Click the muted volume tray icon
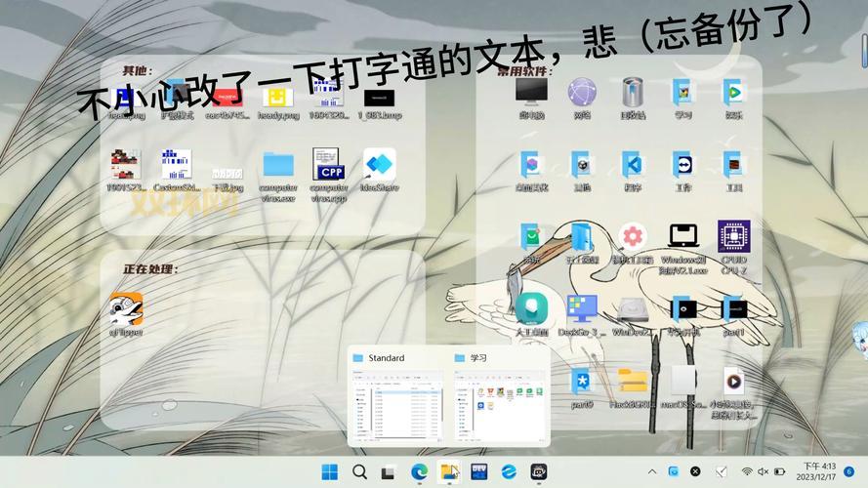This screenshot has width=868, height=488. (764, 472)
